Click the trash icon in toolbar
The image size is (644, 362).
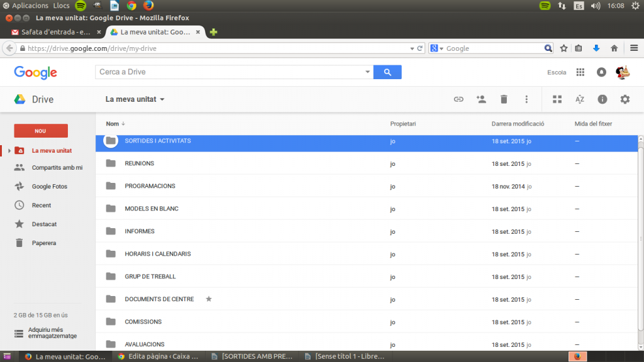504,99
